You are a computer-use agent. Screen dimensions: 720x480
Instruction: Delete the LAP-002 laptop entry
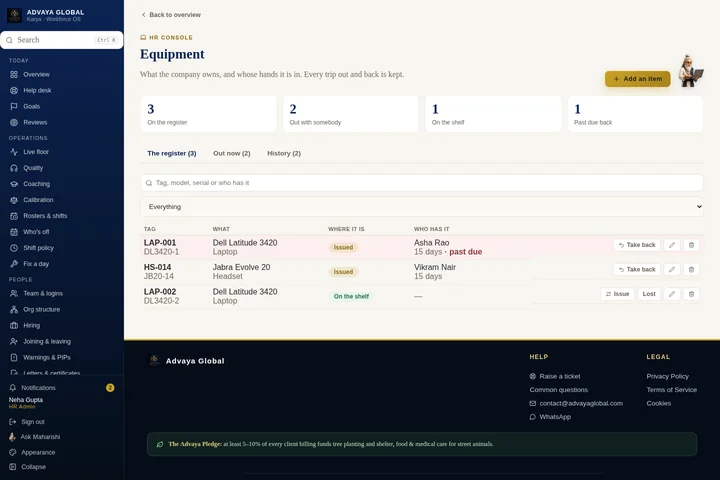coord(691,294)
